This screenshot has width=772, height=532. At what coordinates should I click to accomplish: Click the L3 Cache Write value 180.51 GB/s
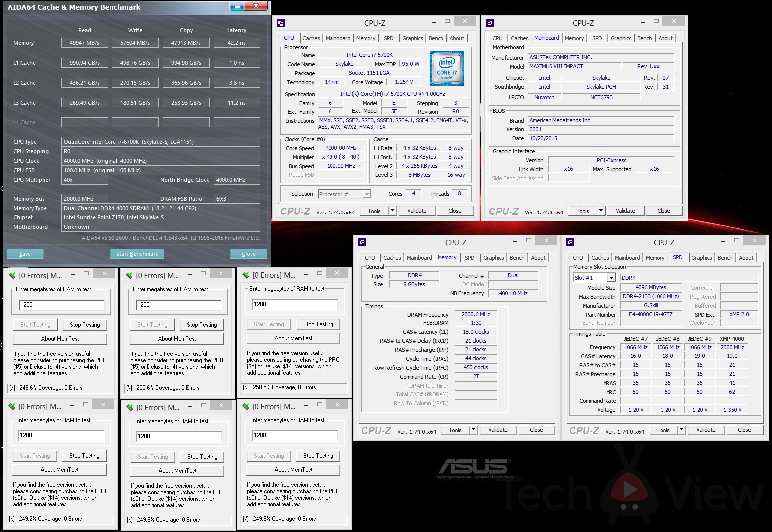click(x=135, y=103)
